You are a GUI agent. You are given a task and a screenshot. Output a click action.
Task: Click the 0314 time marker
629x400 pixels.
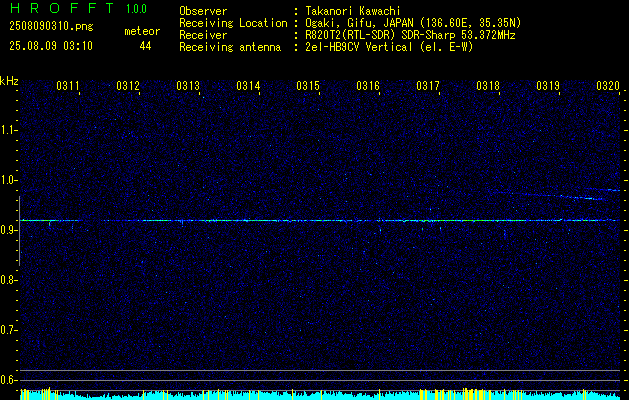pyautogui.click(x=248, y=85)
